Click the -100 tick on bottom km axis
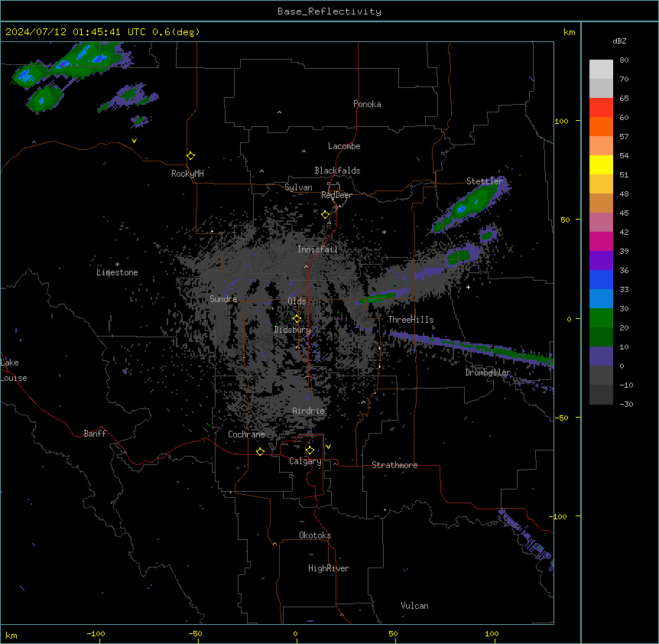This screenshot has height=644, width=659. click(96, 634)
